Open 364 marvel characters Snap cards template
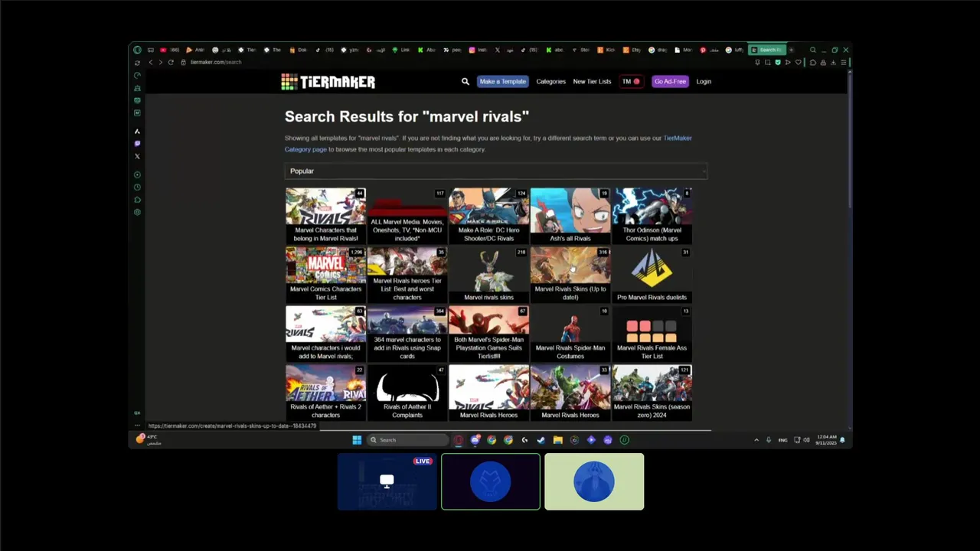Viewport: 980px width, 551px height. coord(407,334)
